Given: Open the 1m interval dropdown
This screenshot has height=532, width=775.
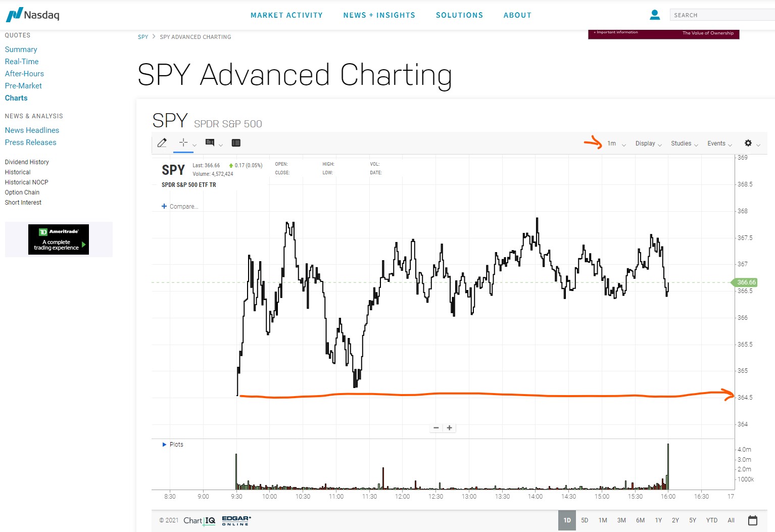Looking at the screenshot, I should pos(616,143).
